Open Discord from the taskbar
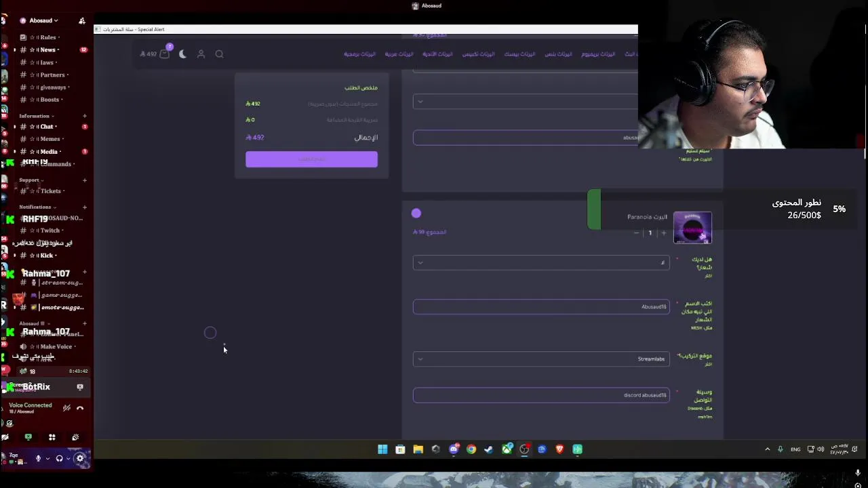 pos(454,449)
